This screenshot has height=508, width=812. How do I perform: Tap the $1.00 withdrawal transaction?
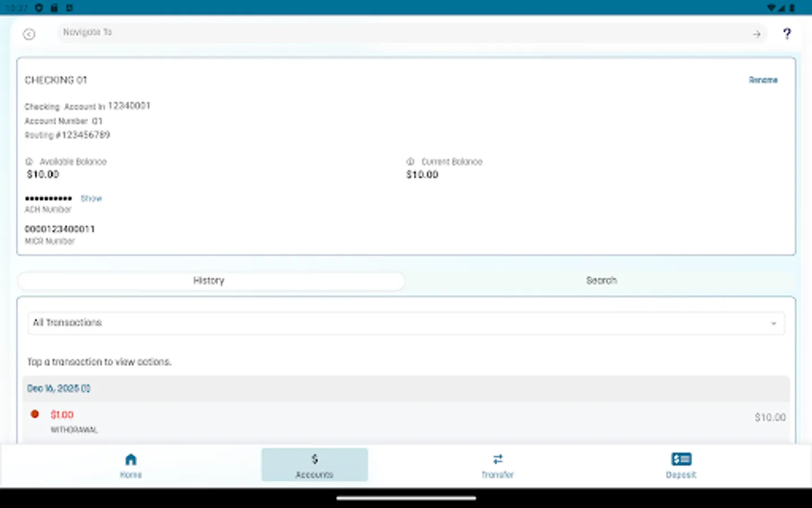[x=226, y=418]
